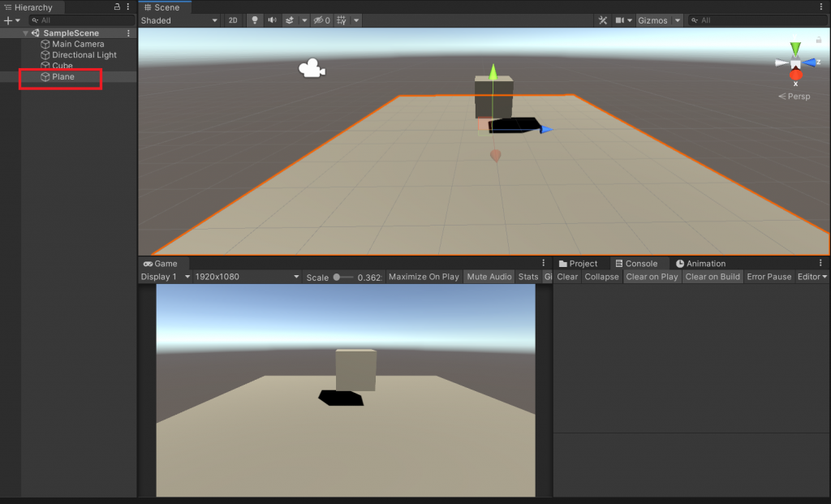Image resolution: width=831 pixels, height=504 pixels.
Task: Lock the Hierarchy panel
Action: point(117,6)
